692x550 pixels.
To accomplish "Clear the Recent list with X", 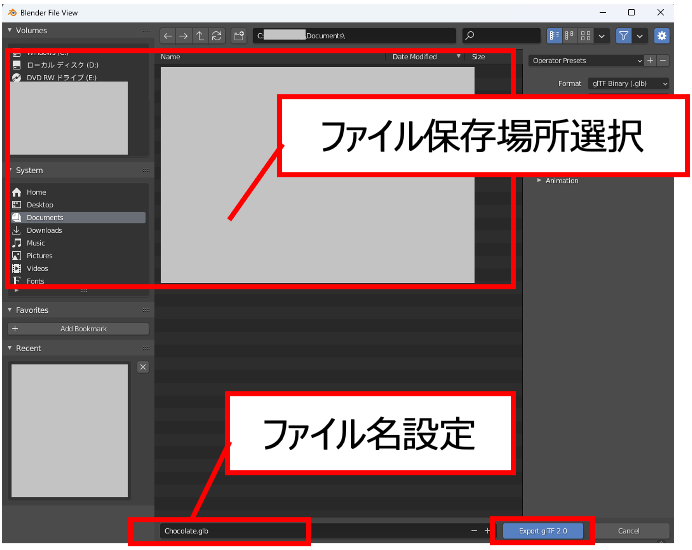I will pos(143,367).
